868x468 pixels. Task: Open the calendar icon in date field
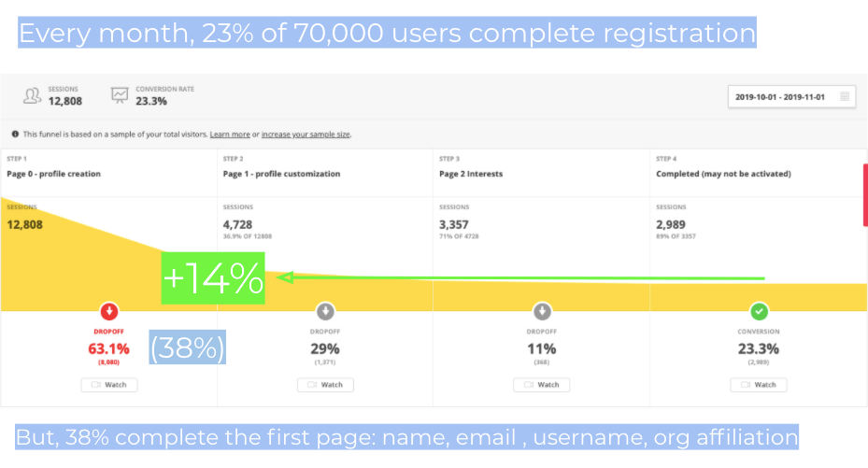[x=845, y=96]
